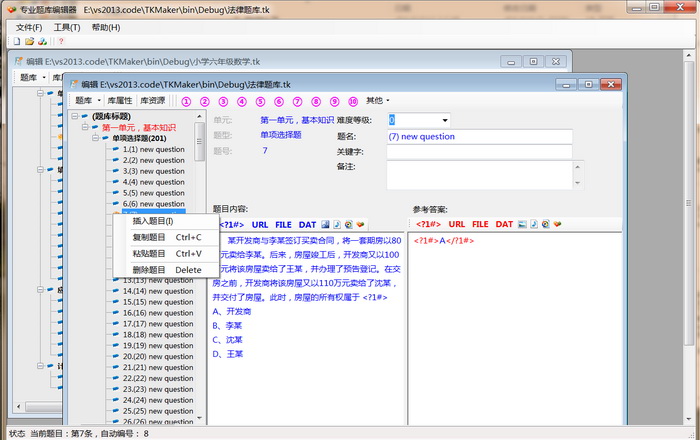Click the audio note icon in 参考答案 toolbar
700x440 pixels.
pyautogui.click(x=535, y=224)
